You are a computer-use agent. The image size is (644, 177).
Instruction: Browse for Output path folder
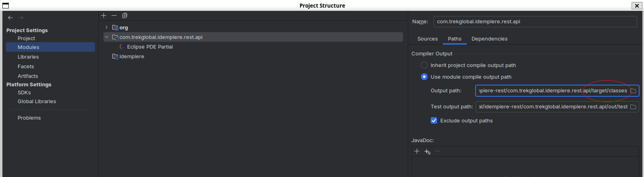633,91
